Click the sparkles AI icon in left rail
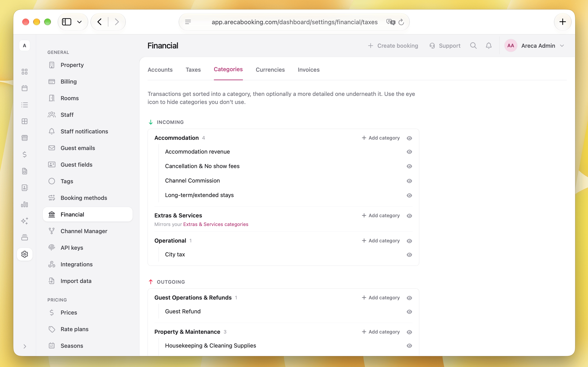Viewport: 588px width, 367px height. [24, 221]
